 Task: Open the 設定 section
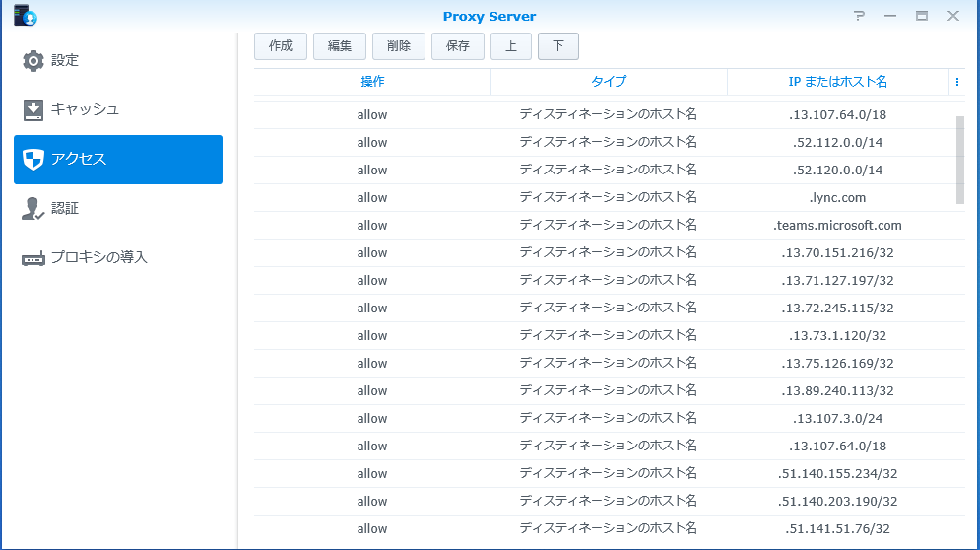tap(118, 61)
